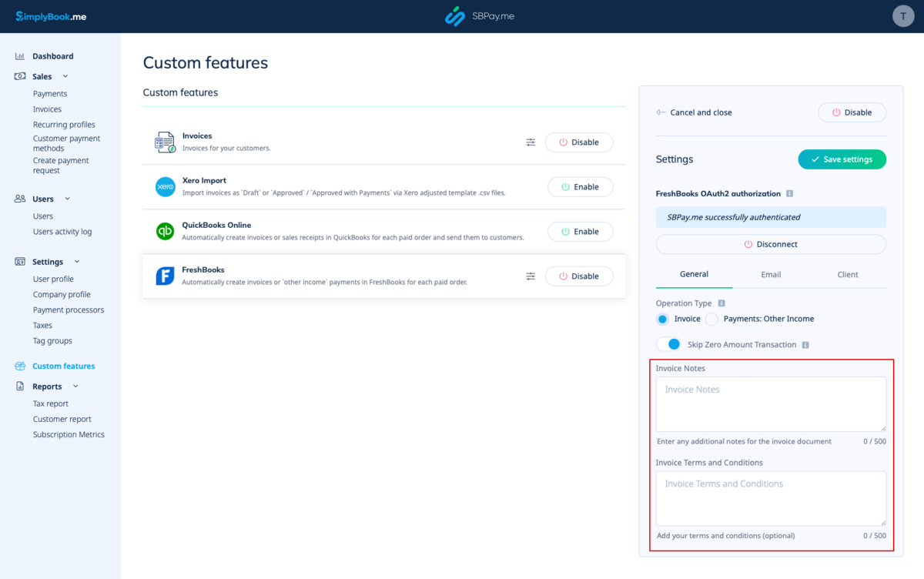The height and width of the screenshot is (579, 924).
Task: Enable the QuickBooks Online feature
Action: pos(581,232)
